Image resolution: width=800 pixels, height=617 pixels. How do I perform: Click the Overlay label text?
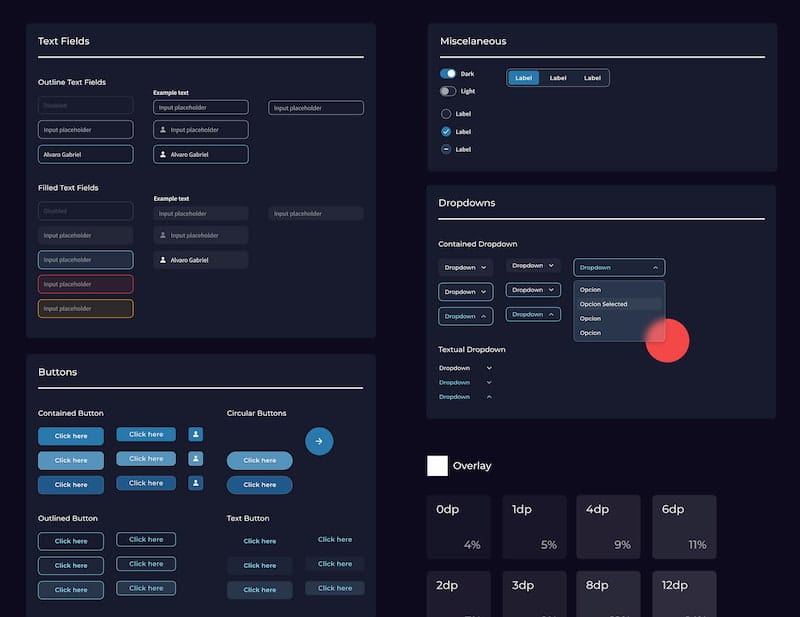[472, 465]
